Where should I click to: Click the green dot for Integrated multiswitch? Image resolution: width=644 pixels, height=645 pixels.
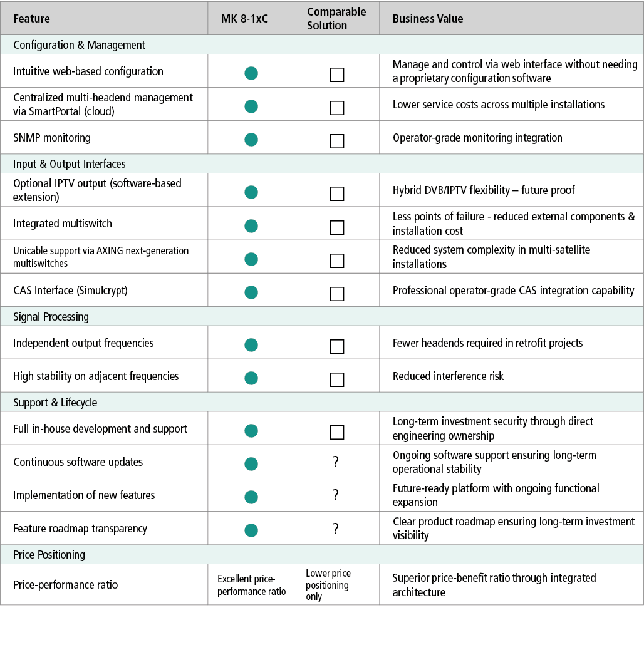pos(251,225)
